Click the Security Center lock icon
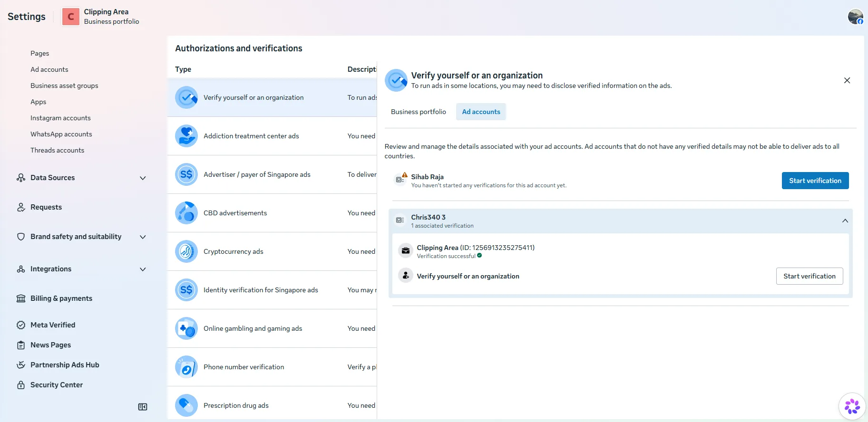 coord(21,385)
